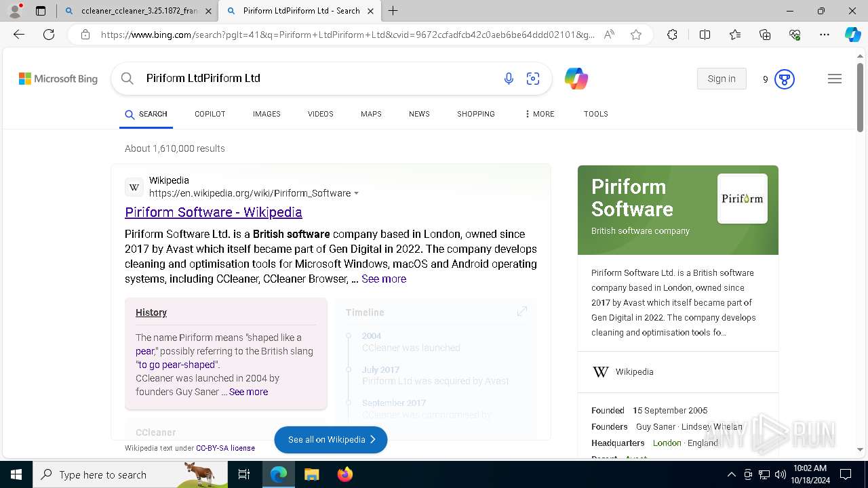Open the Edge profile avatar

14,11
